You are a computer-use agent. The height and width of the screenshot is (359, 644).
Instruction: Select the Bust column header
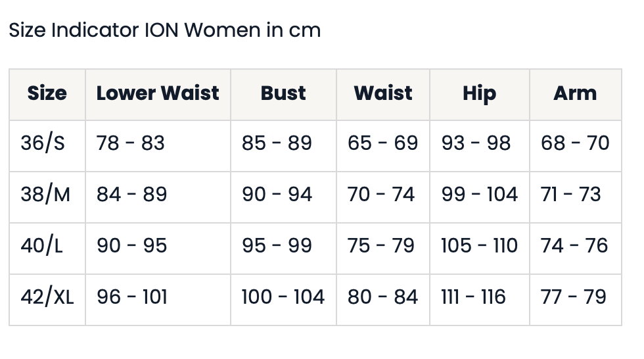[x=283, y=93]
